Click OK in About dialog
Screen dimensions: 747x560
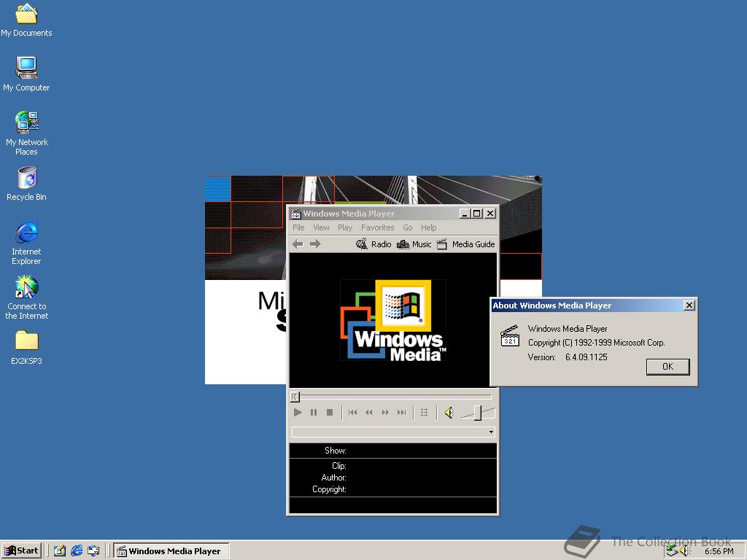pyautogui.click(x=668, y=367)
